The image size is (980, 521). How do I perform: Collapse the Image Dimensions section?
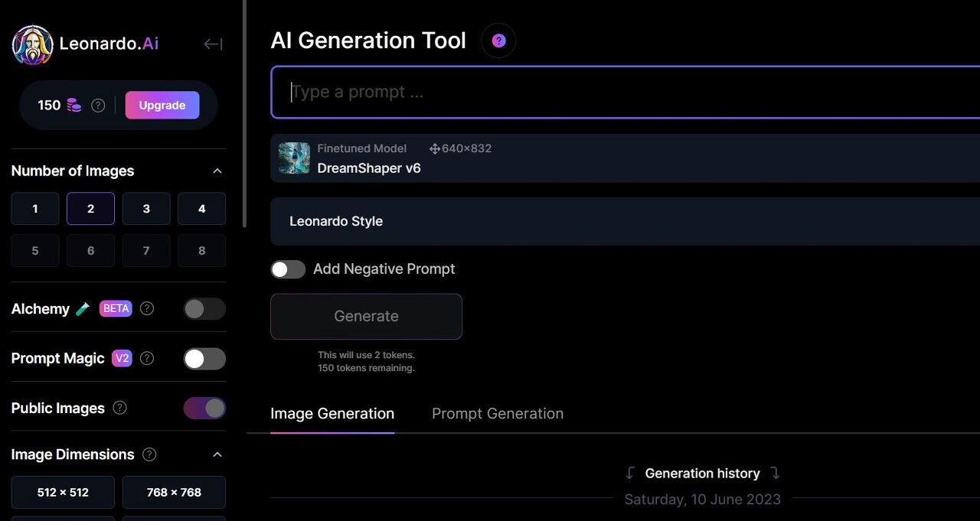coord(217,454)
